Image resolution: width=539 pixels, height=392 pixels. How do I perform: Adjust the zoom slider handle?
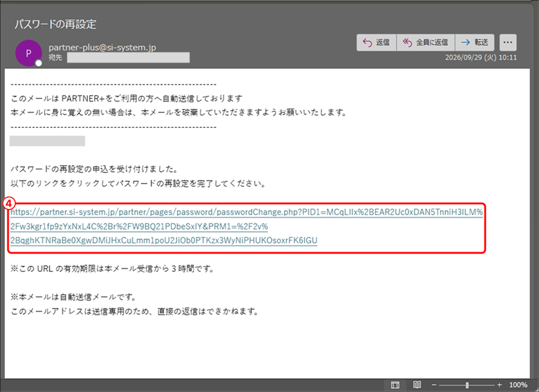click(x=467, y=385)
